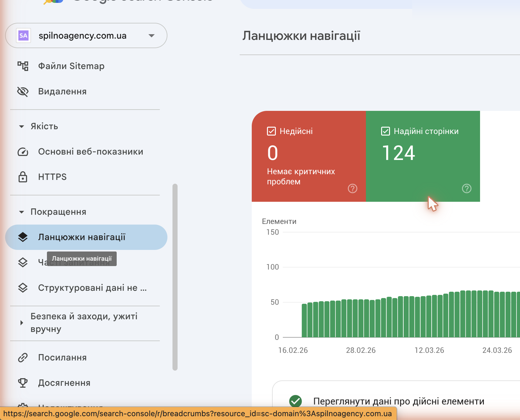The width and height of the screenshot is (520, 420).
Task: Click the sidebar vertical scrollbar
Action: coord(175,277)
